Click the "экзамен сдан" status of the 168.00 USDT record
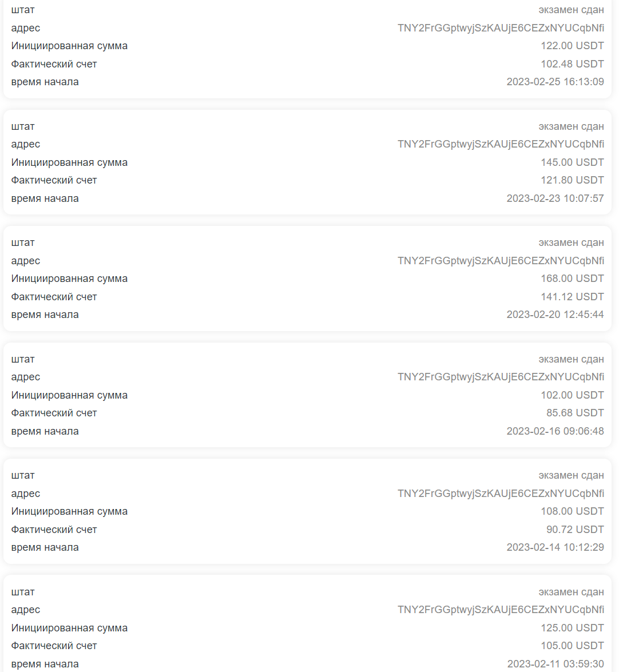This screenshot has height=672, width=639. tap(571, 242)
